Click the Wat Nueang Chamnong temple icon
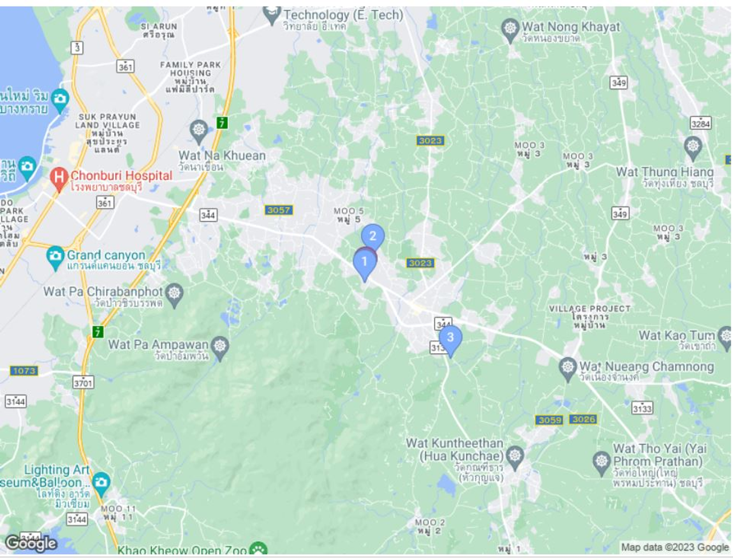This screenshot has height=560, width=733. click(568, 369)
